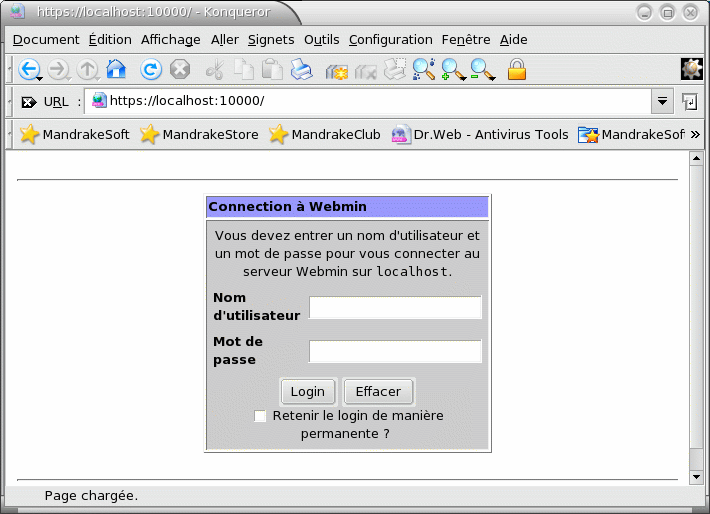
Task: Click the Page chargée status text
Action: point(91,496)
